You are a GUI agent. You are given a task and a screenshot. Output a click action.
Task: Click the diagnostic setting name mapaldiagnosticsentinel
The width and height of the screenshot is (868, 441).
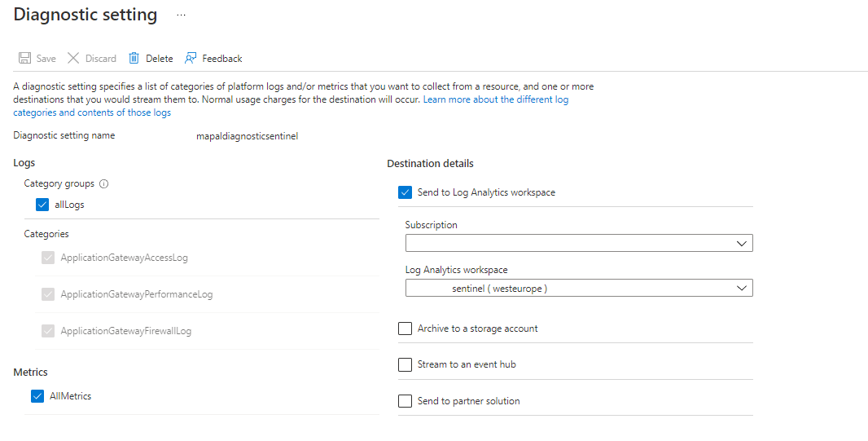(x=248, y=136)
